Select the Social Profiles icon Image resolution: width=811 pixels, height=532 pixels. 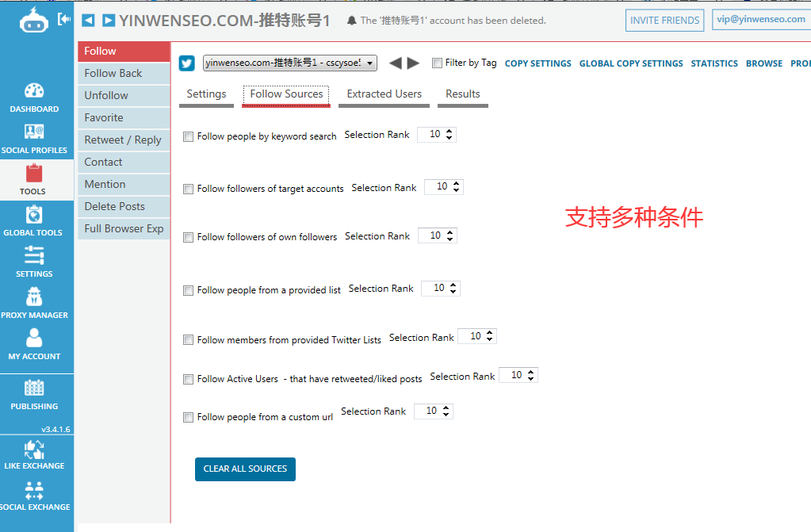[x=34, y=135]
